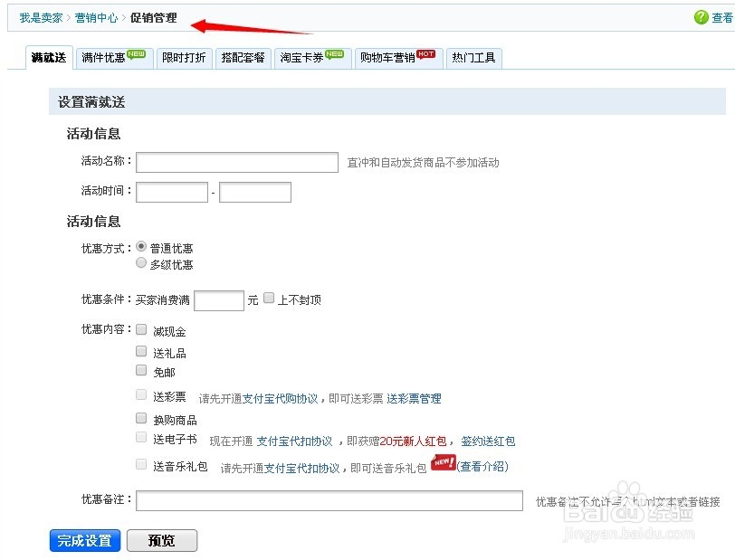Enable the 免邮 free shipping checkbox
Screen dimensions: 735x560
point(141,370)
